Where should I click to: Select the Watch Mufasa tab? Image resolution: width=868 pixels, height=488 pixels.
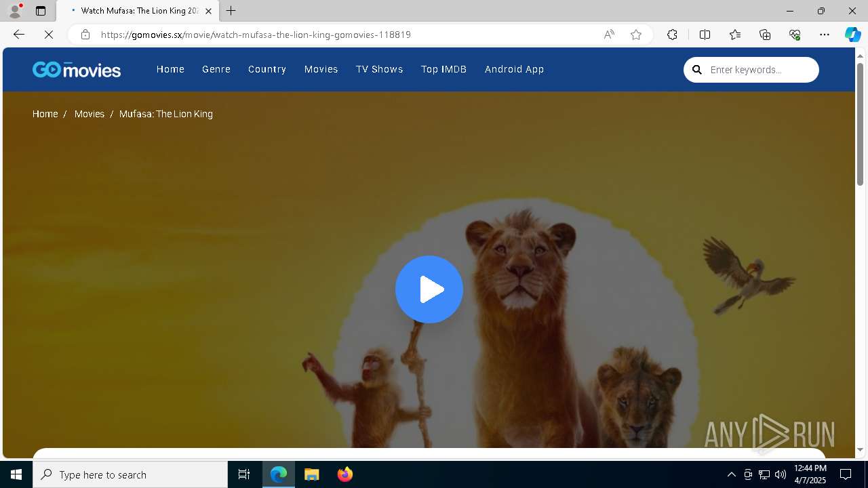138,11
